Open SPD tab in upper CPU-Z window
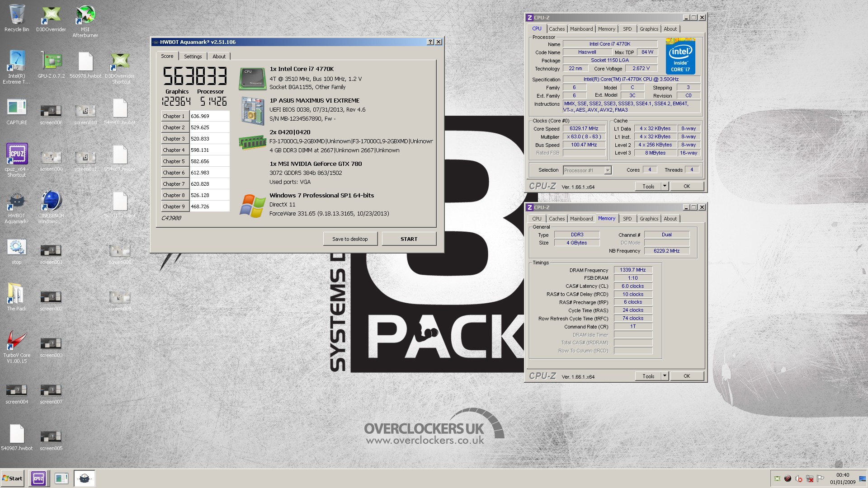The image size is (868, 488). [627, 29]
